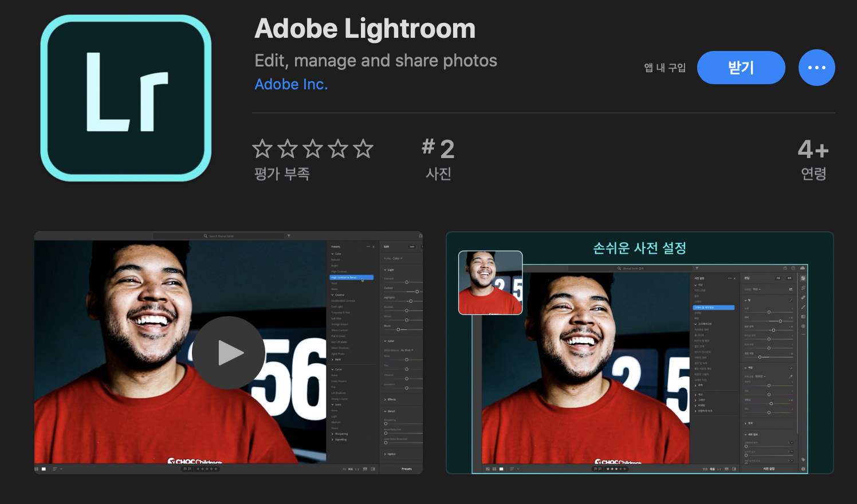The height and width of the screenshot is (504, 857).
Task: Click the Adobe Lightroom title
Action: (x=365, y=29)
